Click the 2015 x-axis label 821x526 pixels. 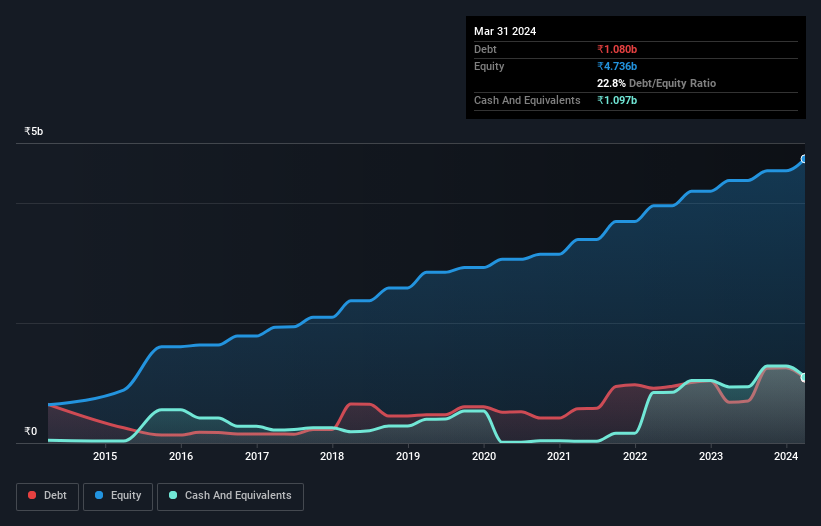(x=105, y=456)
